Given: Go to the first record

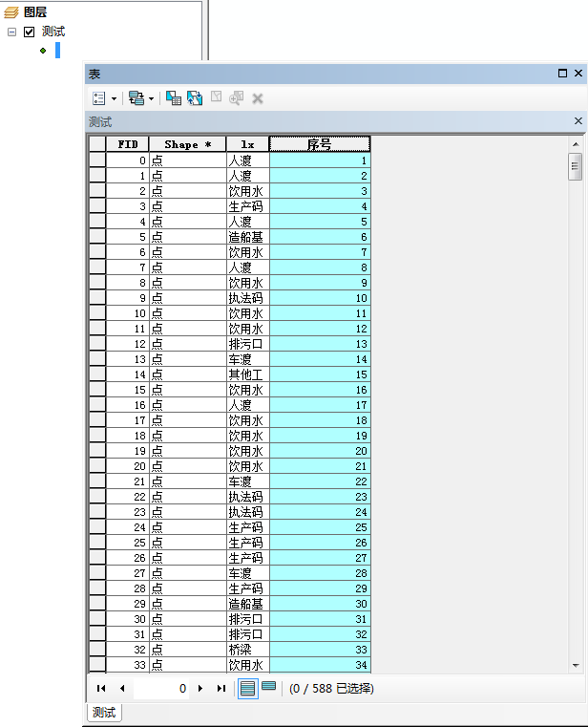Looking at the screenshot, I should coord(101,689).
